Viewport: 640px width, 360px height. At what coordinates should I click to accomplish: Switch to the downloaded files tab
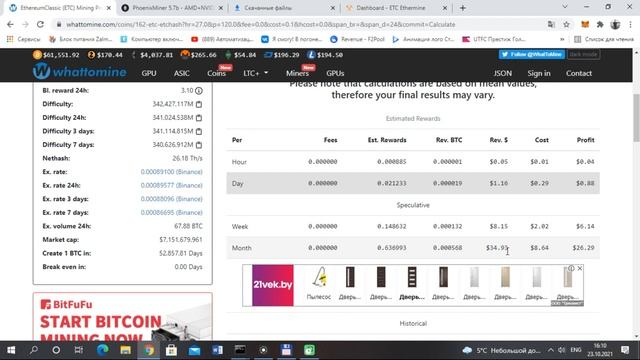point(284,8)
